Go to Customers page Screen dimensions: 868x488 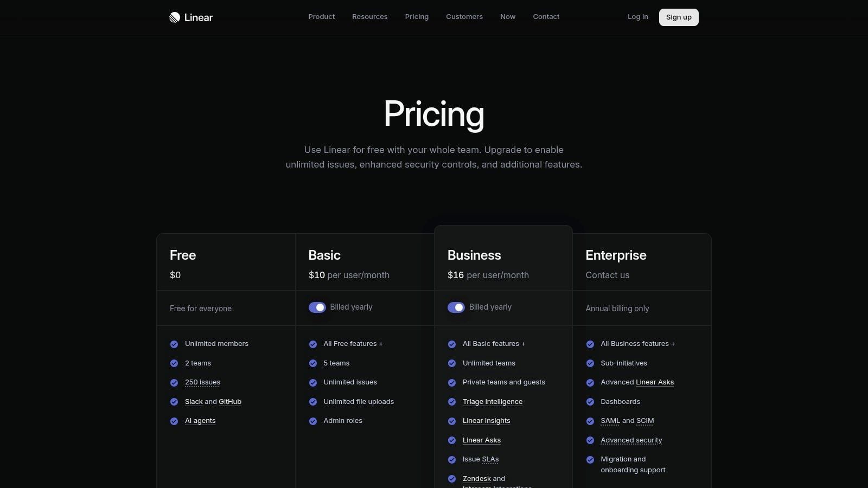tap(464, 17)
